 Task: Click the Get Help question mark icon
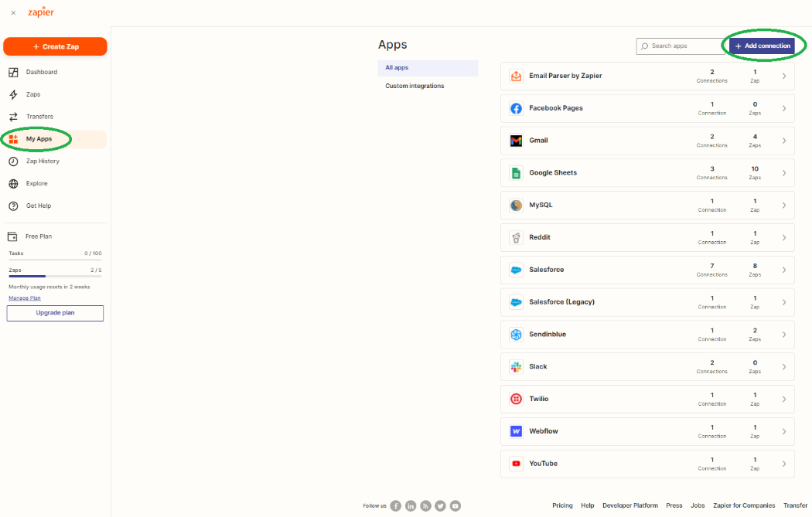pyautogui.click(x=13, y=206)
